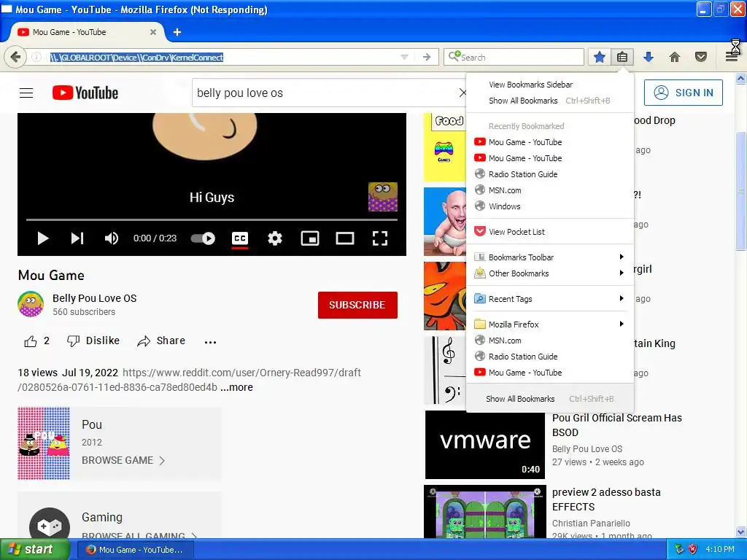Mute the video volume speaker
Screen dimensions: 747x560
click(112, 238)
